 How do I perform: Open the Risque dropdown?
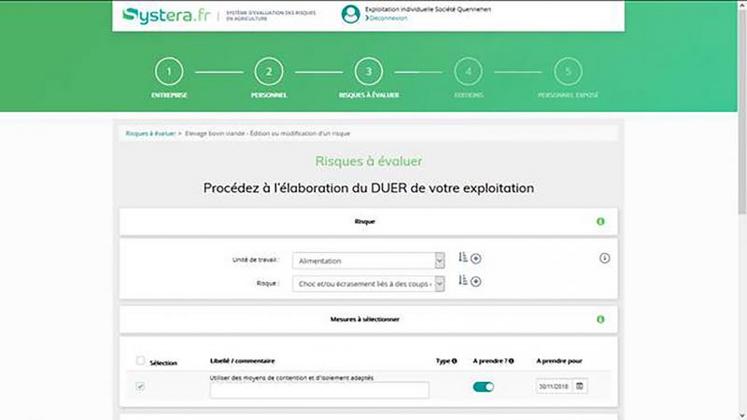[x=368, y=283]
